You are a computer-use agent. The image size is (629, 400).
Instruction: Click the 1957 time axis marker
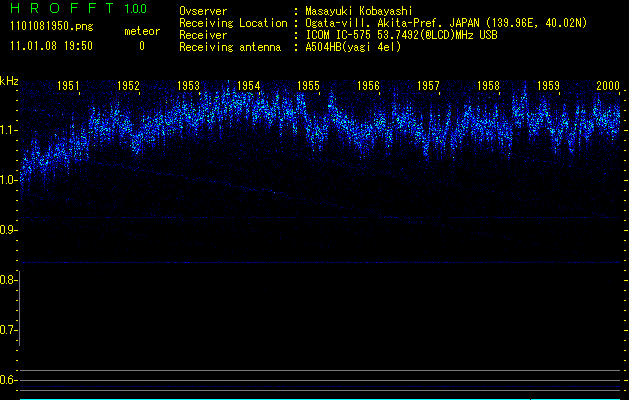428,85
